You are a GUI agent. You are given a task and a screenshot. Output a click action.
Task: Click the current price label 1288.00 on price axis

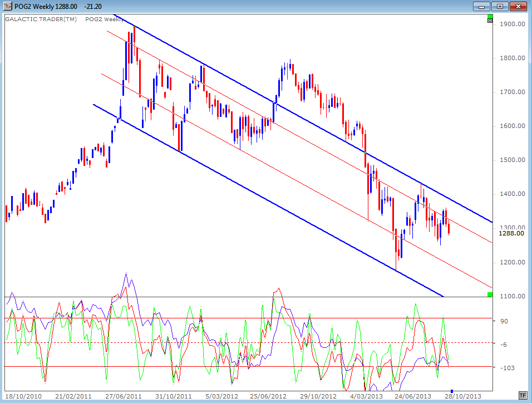click(x=511, y=233)
